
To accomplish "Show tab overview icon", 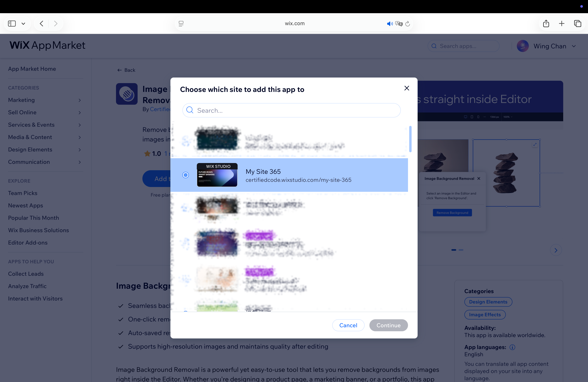I will [x=577, y=23].
